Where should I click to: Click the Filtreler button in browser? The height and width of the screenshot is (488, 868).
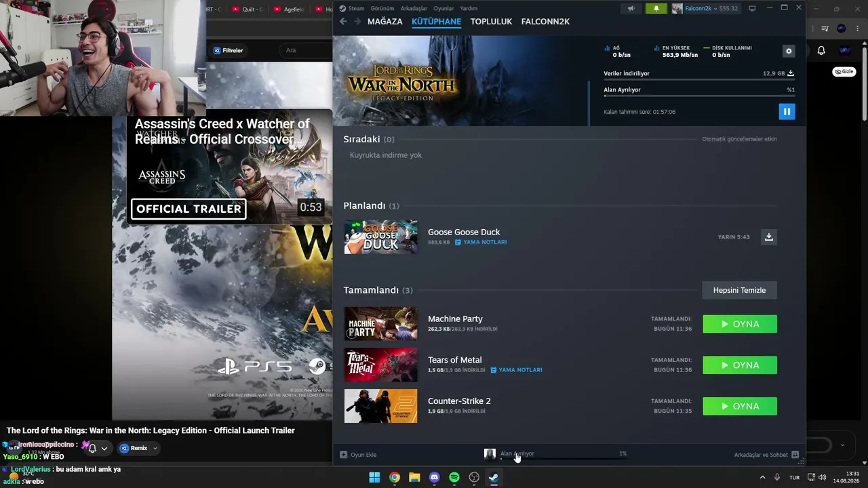pos(228,50)
